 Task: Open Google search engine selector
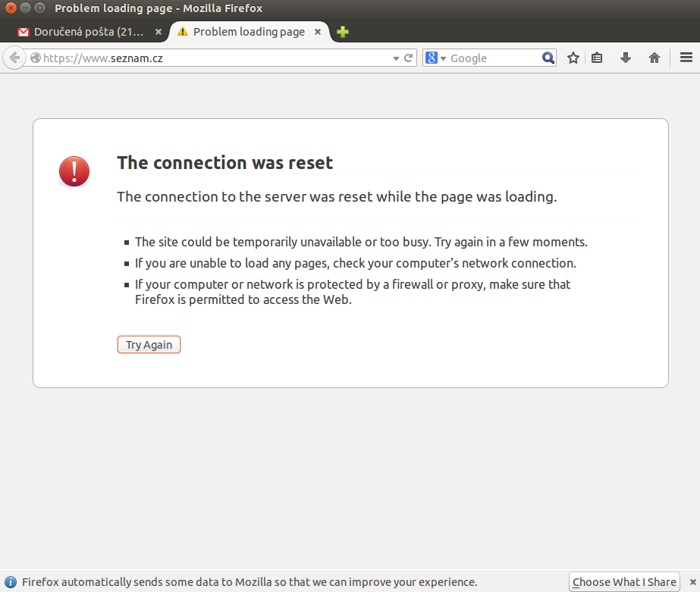tap(435, 58)
